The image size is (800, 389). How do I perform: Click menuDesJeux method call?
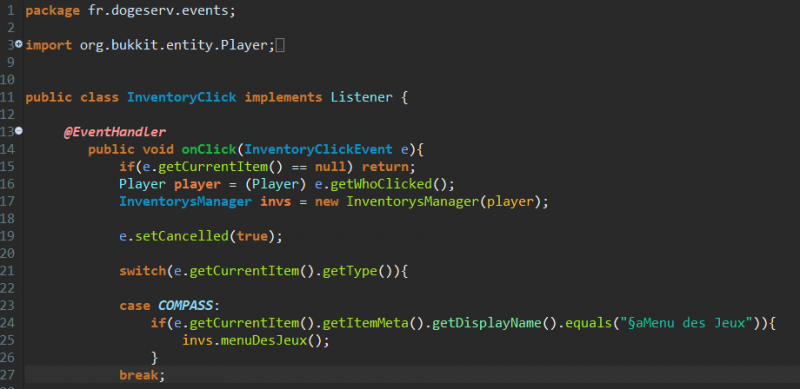[264, 341]
